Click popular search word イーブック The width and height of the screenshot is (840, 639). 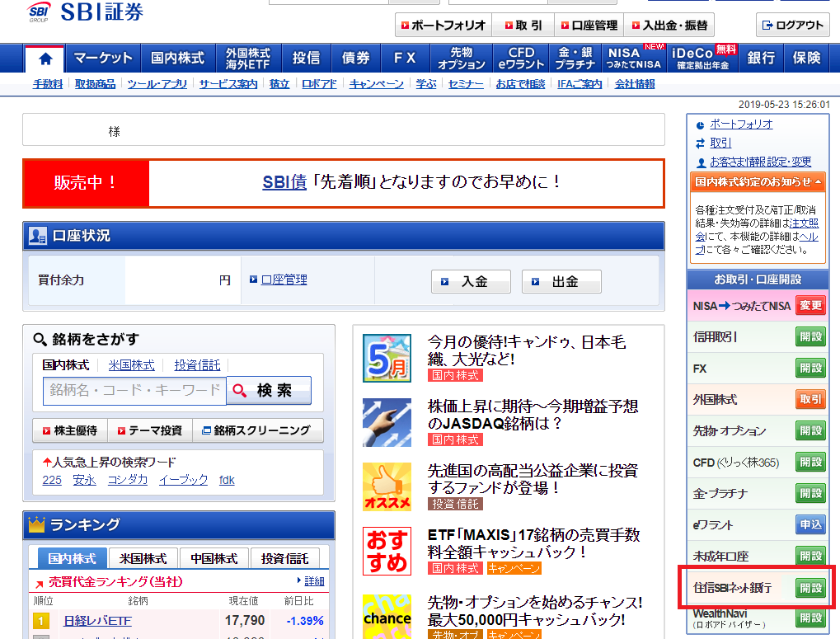coord(183,480)
